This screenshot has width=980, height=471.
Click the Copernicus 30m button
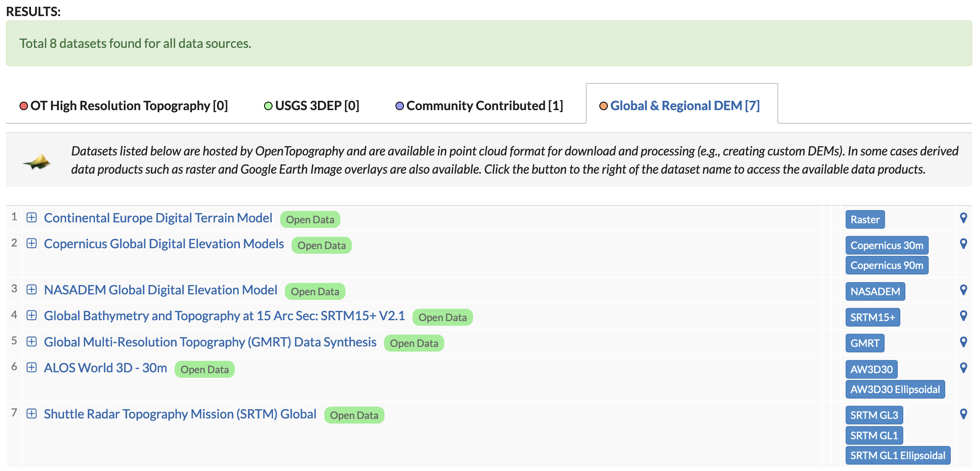[x=887, y=245]
